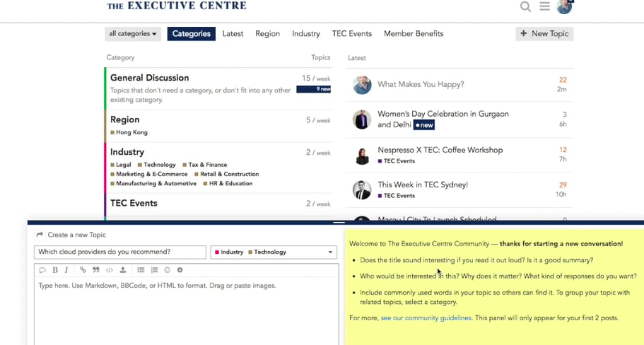The width and height of the screenshot is (644, 345).
Task: Click reply count 22 on What Makes You Happy
Action: [563, 80]
